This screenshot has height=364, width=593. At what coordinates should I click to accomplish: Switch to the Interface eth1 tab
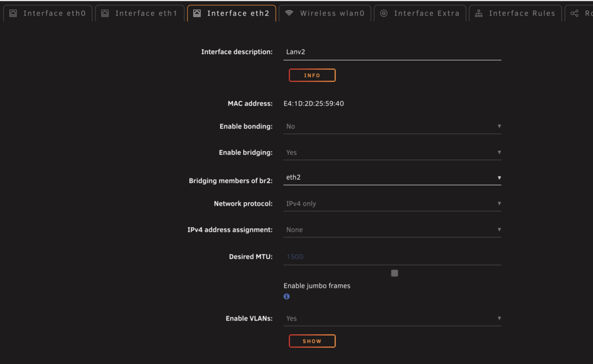139,13
